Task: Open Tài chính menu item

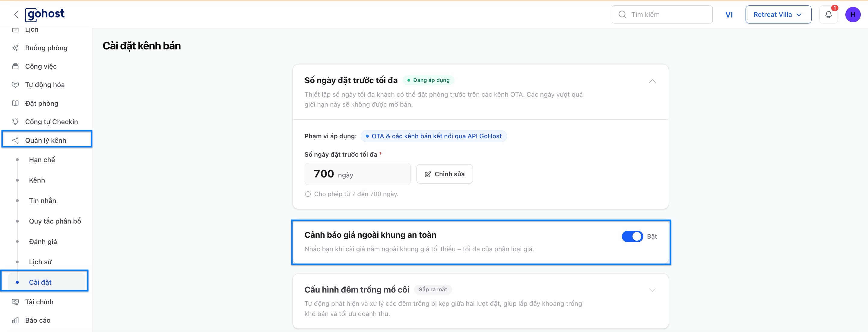Action: 39,302
